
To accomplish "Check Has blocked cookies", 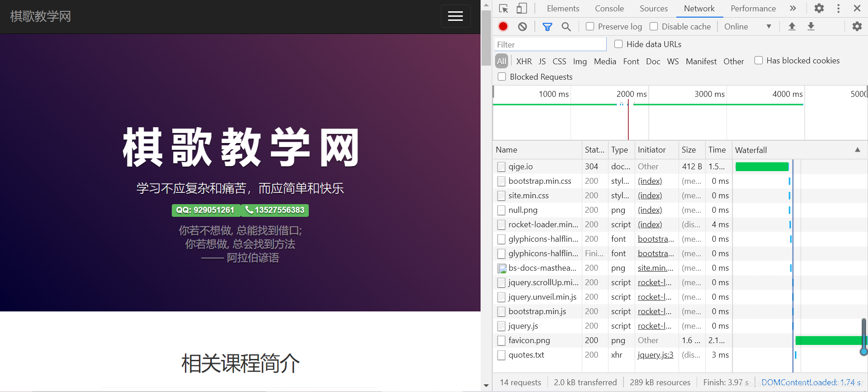I will pos(759,60).
